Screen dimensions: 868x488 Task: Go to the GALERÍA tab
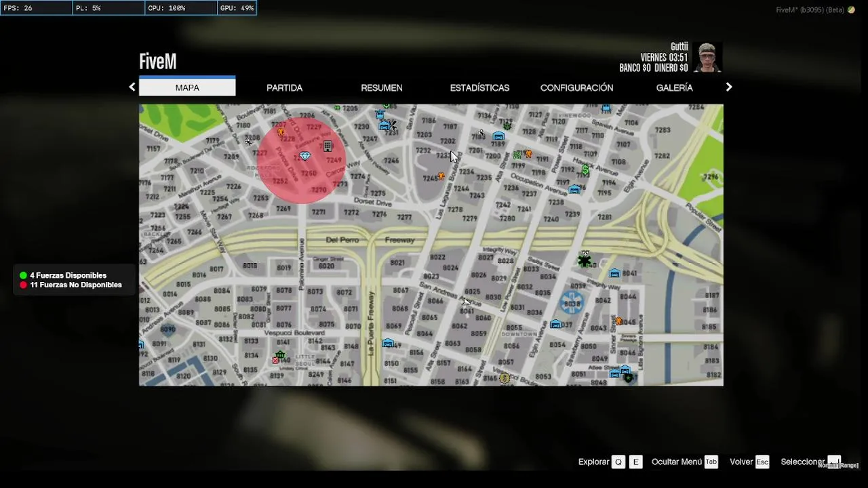[674, 87]
